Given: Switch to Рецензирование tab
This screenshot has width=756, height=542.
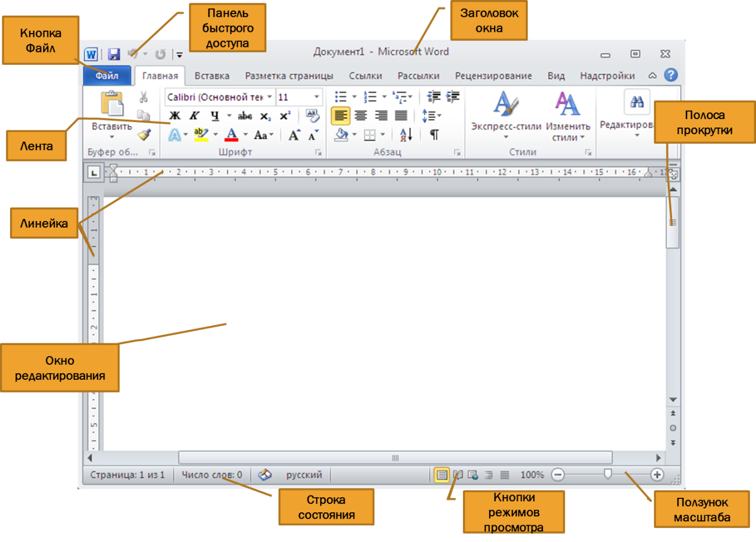Looking at the screenshot, I should point(494,76).
